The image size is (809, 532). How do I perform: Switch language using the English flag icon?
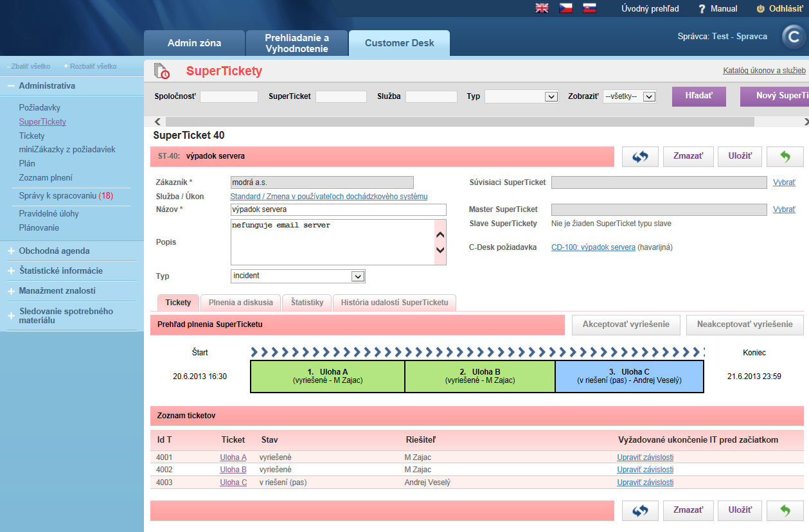tap(542, 8)
